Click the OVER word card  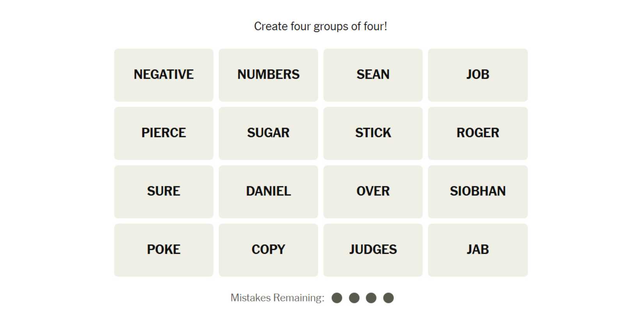tap(373, 192)
